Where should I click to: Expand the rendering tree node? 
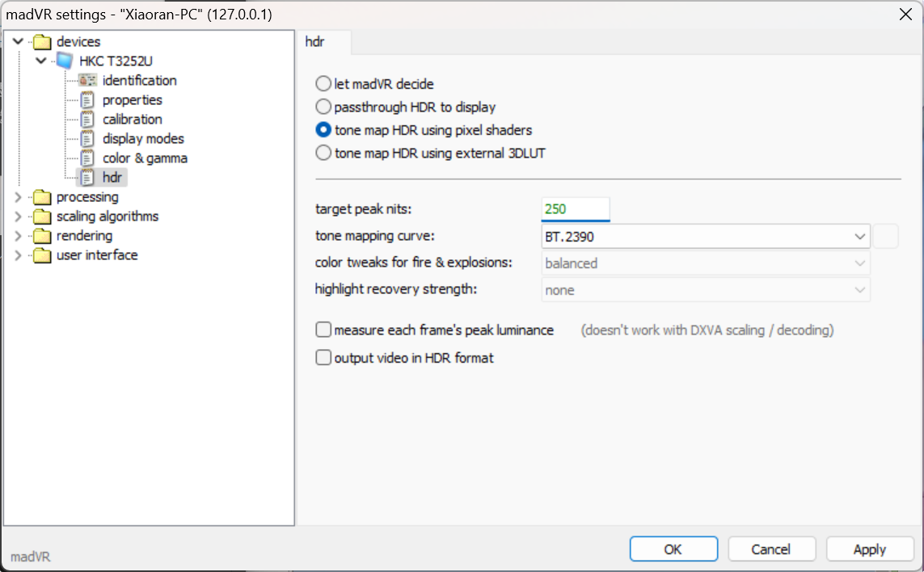point(19,236)
